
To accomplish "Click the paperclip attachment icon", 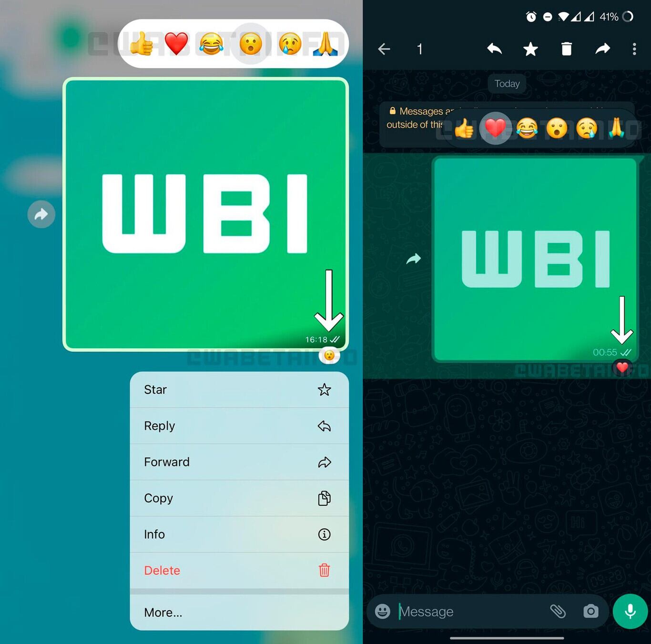I will click(x=558, y=611).
